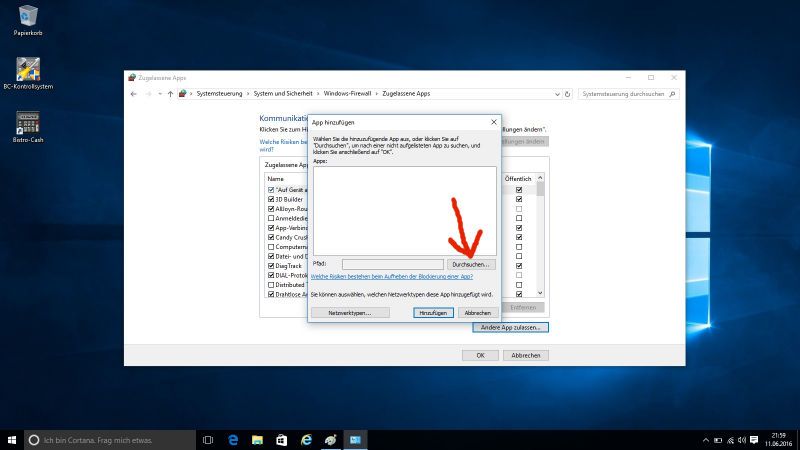Image resolution: width=800 pixels, height=450 pixels.
Task: Click the Durchsuchen button
Action: (x=470, y=264)
